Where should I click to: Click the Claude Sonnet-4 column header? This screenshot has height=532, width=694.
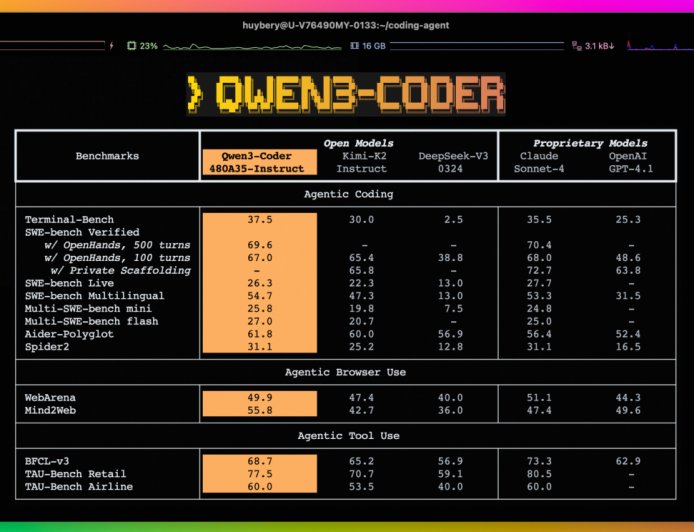pyautogui.click(x=539, y=162)
